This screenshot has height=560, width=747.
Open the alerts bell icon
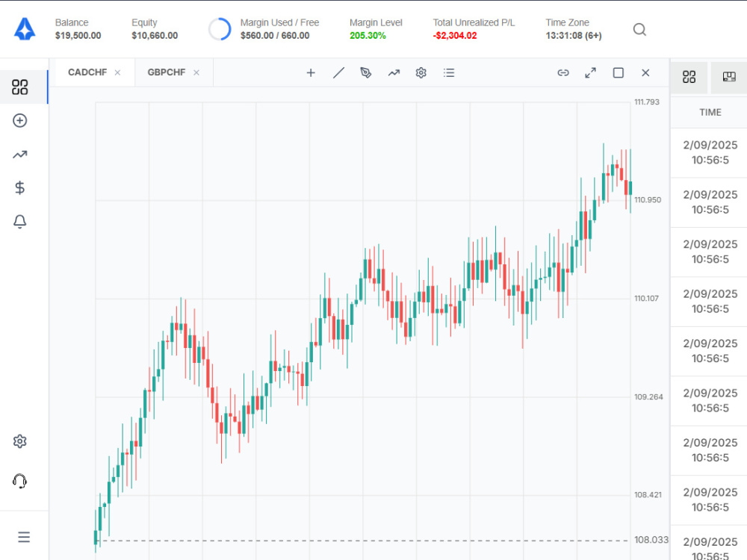pyautogui.click(x=19, y=222)
